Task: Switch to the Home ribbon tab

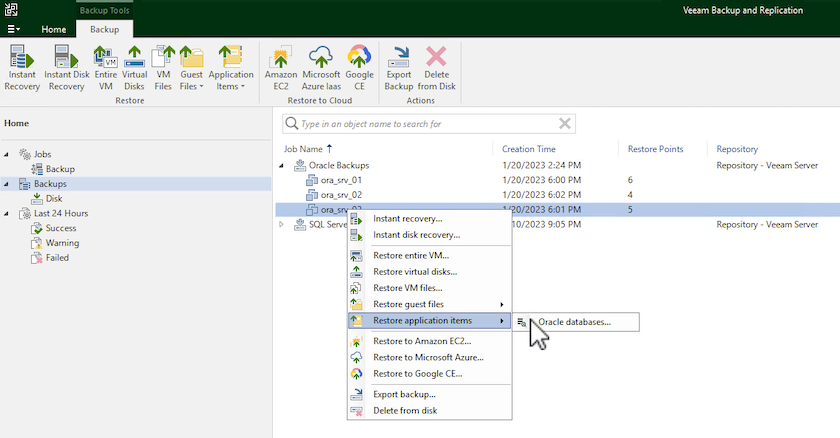Action: coord(53,29)
